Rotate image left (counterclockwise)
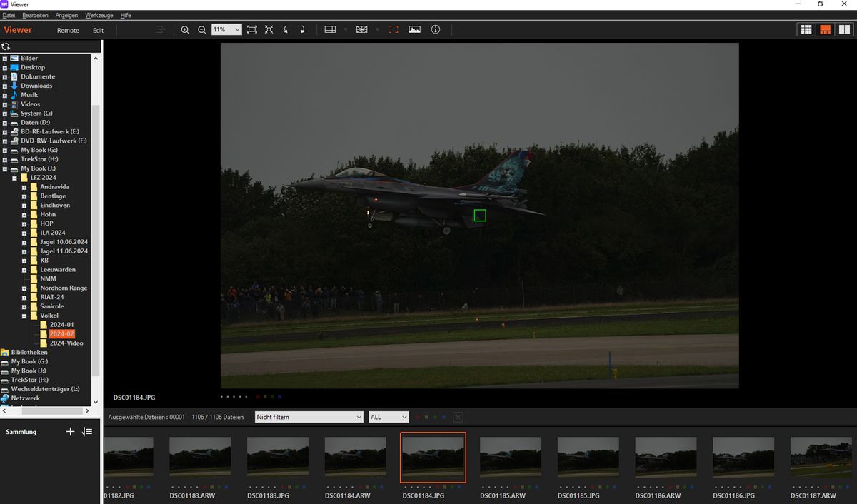 coord(286,30)
